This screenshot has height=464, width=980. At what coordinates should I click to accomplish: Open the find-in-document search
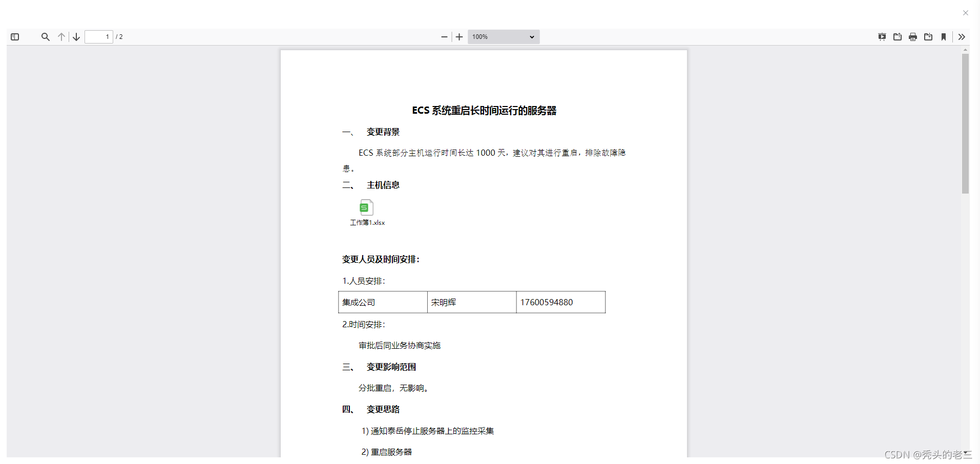(46, 37)
